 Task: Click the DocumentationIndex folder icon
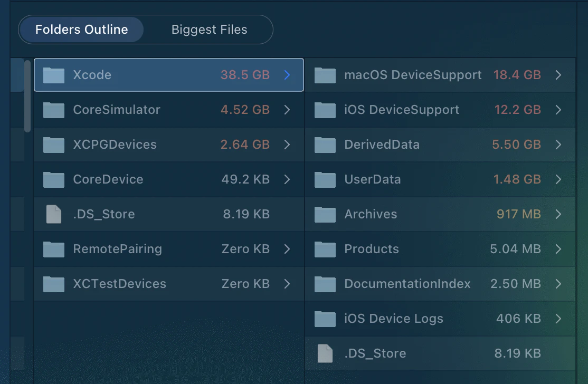pyautogui.click(x=325, y=284)
